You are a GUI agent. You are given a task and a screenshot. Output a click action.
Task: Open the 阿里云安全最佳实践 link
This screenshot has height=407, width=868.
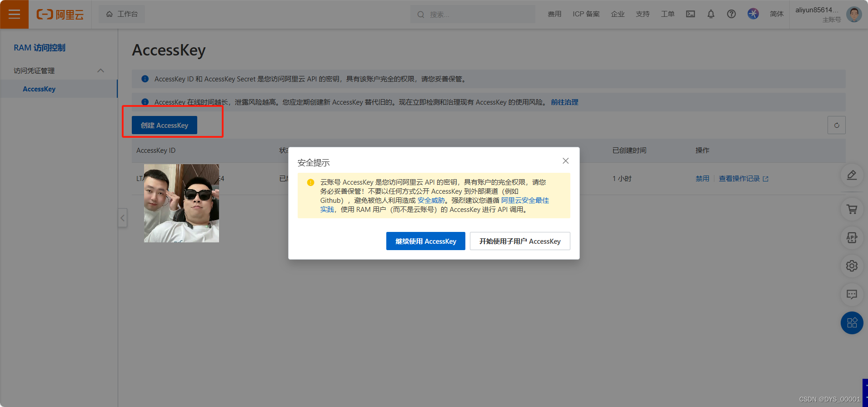pos(525,201)
